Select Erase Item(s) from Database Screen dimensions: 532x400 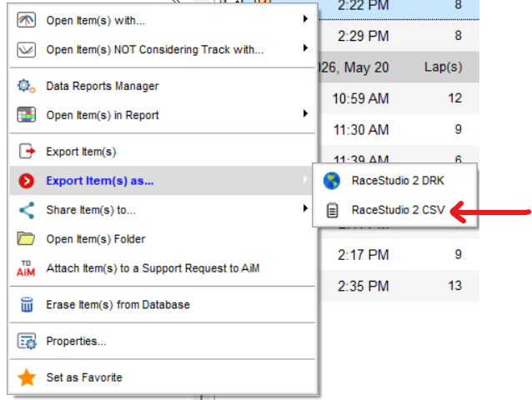[x=163, y=304]
